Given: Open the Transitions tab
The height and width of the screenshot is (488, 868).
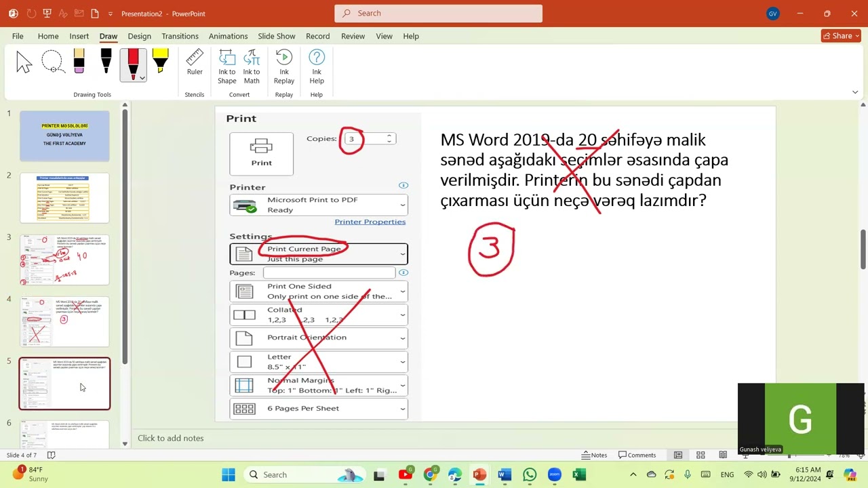Looking at the screenshot, I should pyautogui.click(x=180, y=36).
